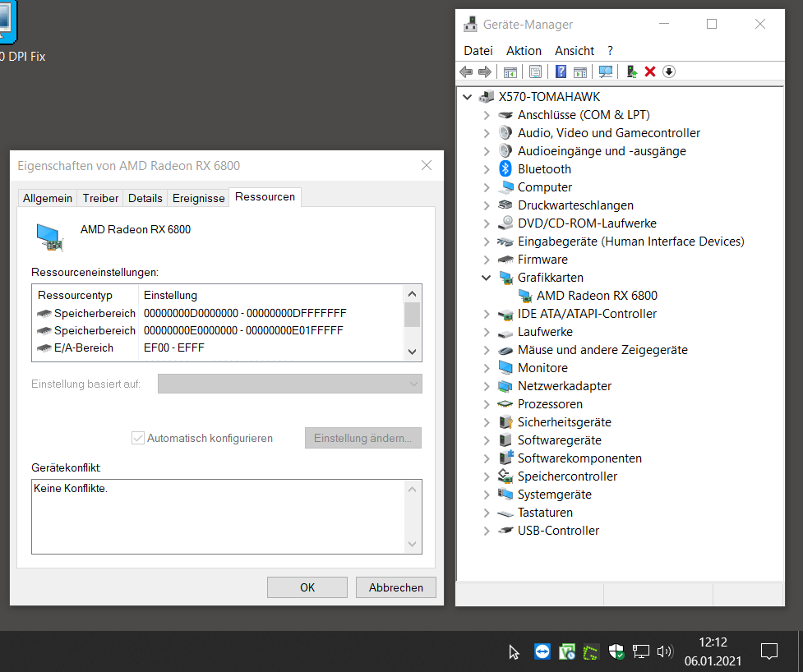Viewport: 803px width, 672px height.
Task: Click the Back arrow in Geräte-Manager toolbar
Action: [x=466, y=71]
